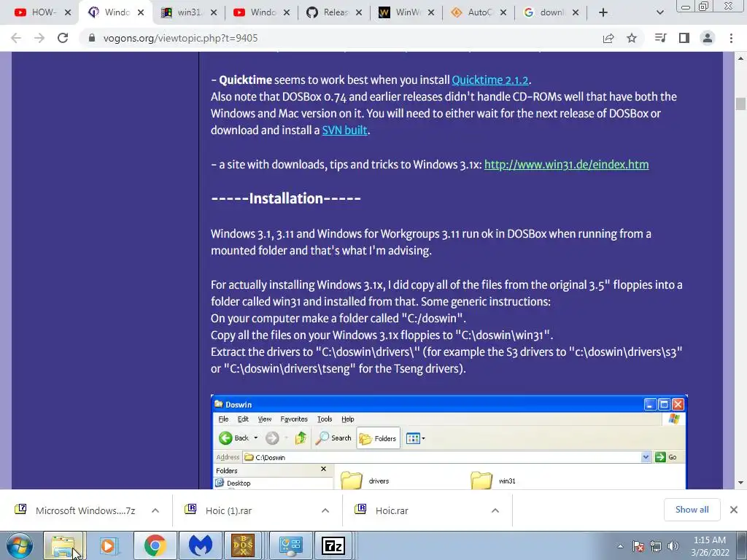View site security lock information
Image resolution: width=747 pixels, height=560 pixels.
coord(92,38)
